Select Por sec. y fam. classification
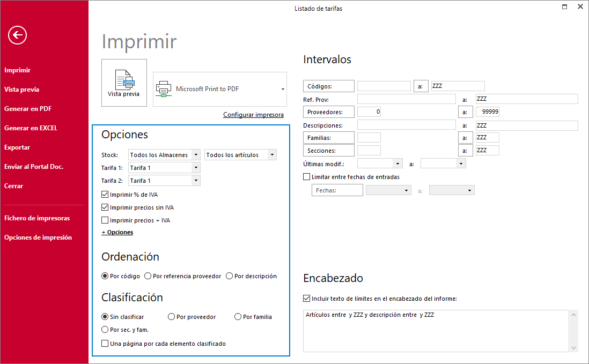Image resolution: width=589 pixels, height=364 pixels. [105, 330]
